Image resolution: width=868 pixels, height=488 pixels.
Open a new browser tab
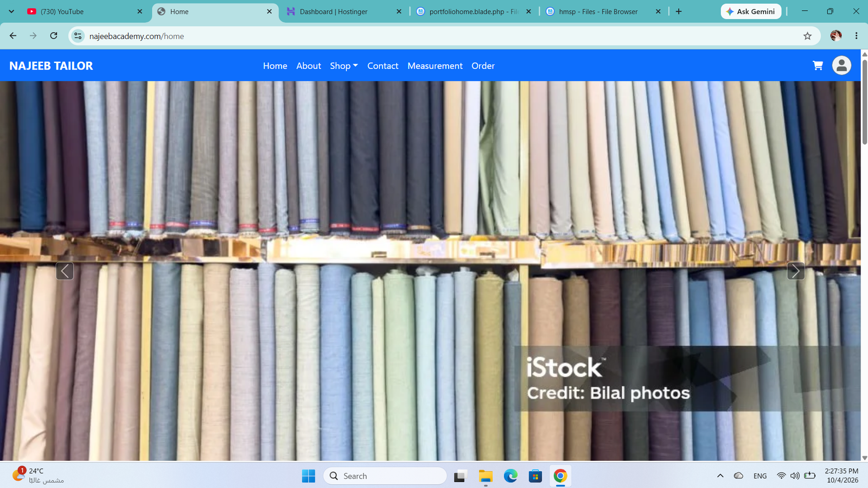pos(679,11)
